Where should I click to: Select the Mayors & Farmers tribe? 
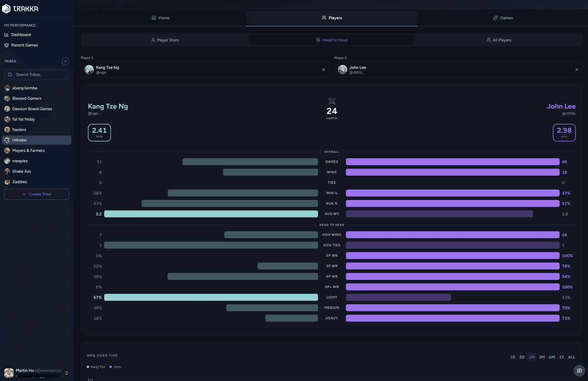[36, 150]
